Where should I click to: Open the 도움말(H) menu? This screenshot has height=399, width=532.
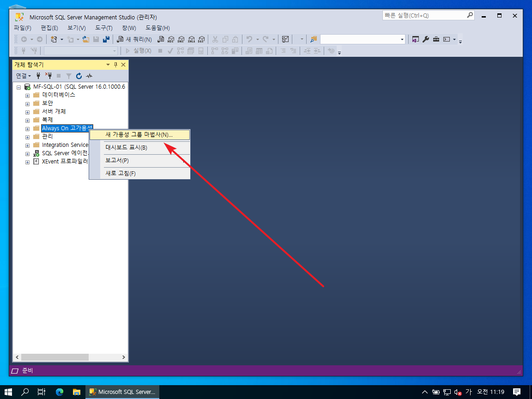pos(157,28)
